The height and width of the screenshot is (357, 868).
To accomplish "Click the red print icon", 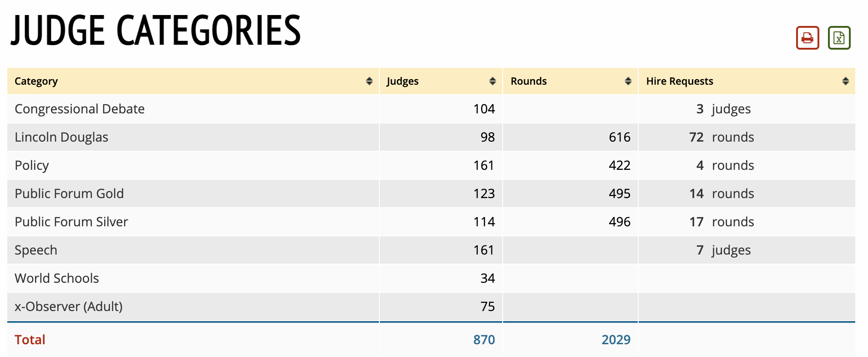I will pyautogui.click(x=807, y=38).
